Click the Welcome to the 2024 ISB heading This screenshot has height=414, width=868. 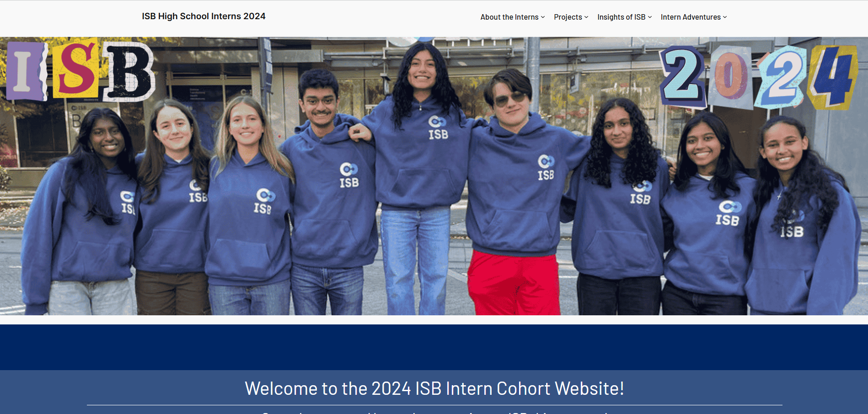tap(434, 388)
